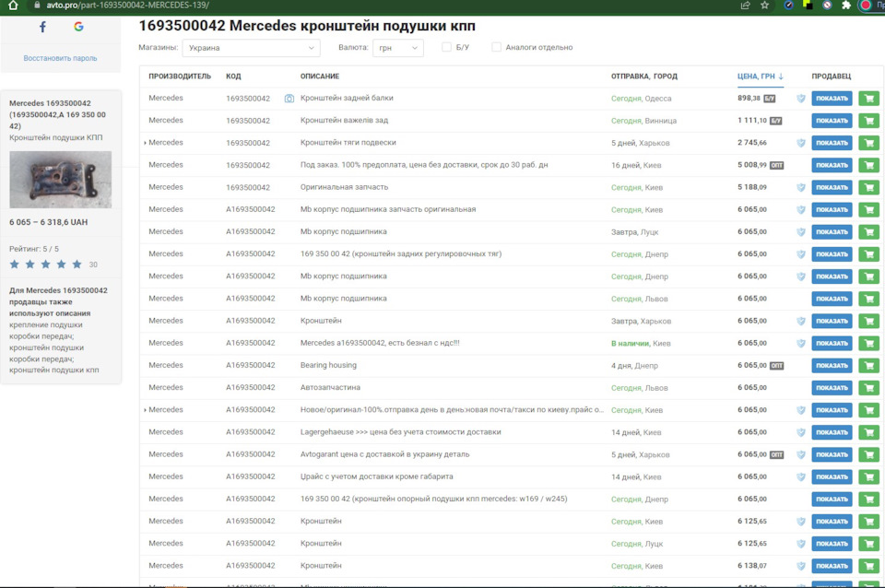
Task: Add Bearing housing item to cart
Action: click(868, 365)
